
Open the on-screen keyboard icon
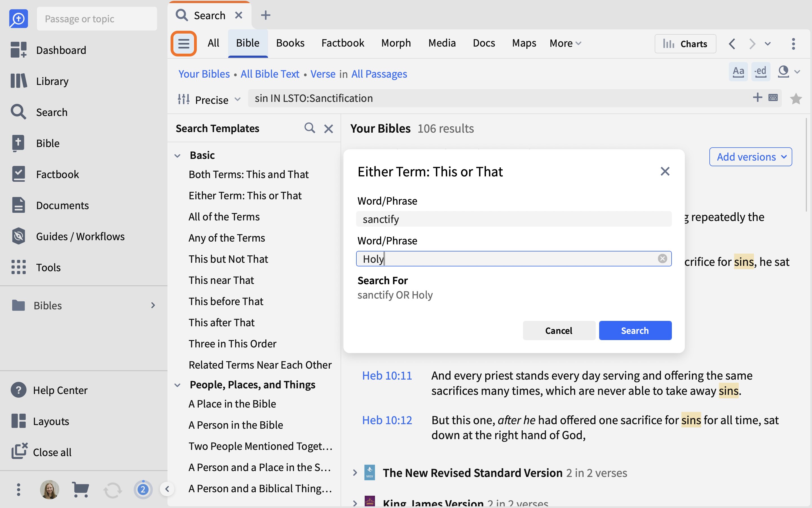tap(773, 97)
